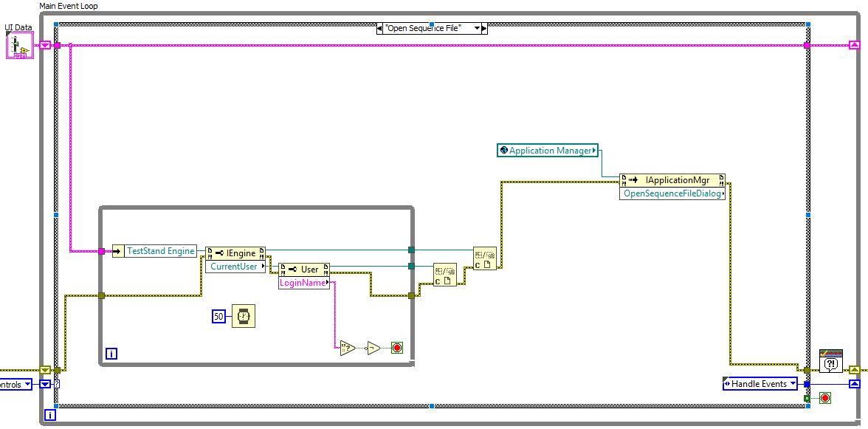Go to previous event case with left arrow

[x=379, y=27]
